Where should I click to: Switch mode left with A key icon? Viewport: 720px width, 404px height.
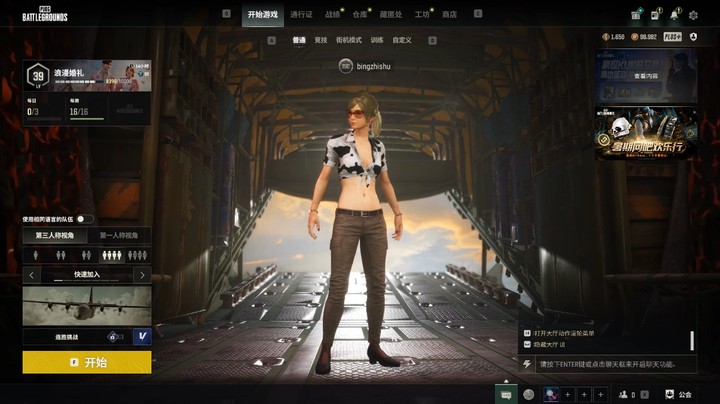[272, 40]
